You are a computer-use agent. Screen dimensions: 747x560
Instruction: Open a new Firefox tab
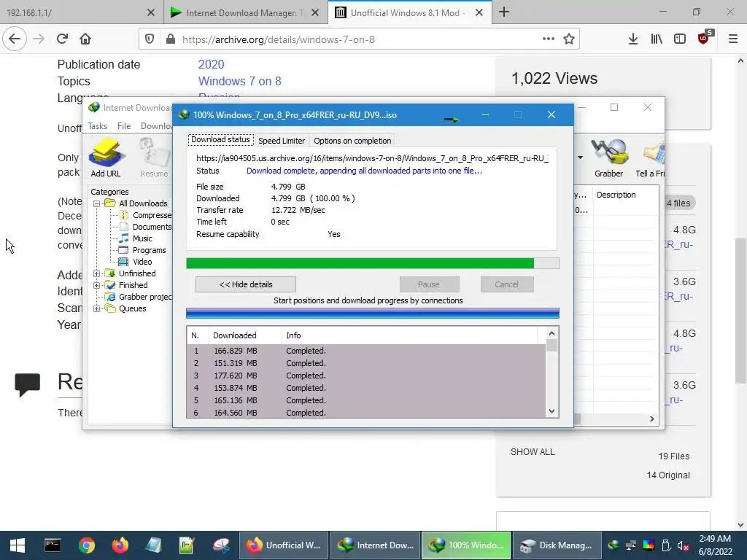coord(504,12)
